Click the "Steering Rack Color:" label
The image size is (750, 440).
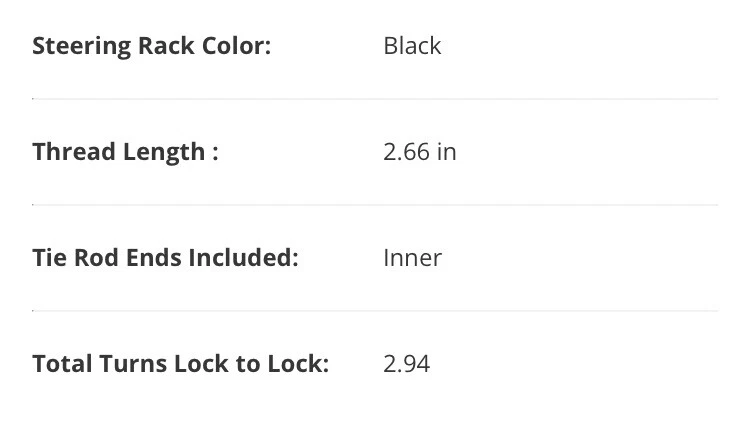tap(151, 46)
